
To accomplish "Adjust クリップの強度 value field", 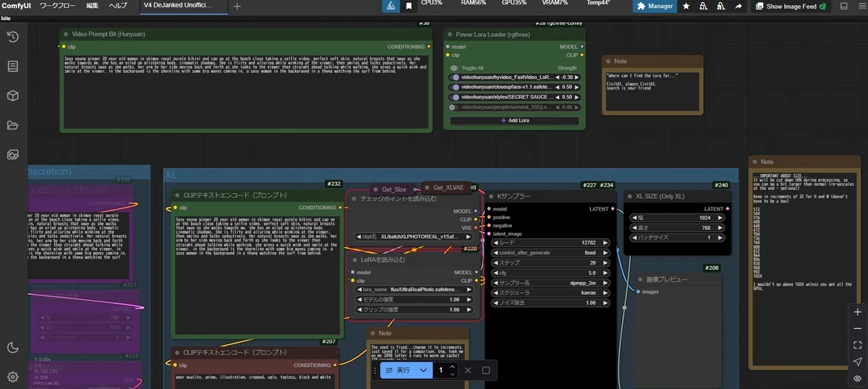I will (414, 309).
